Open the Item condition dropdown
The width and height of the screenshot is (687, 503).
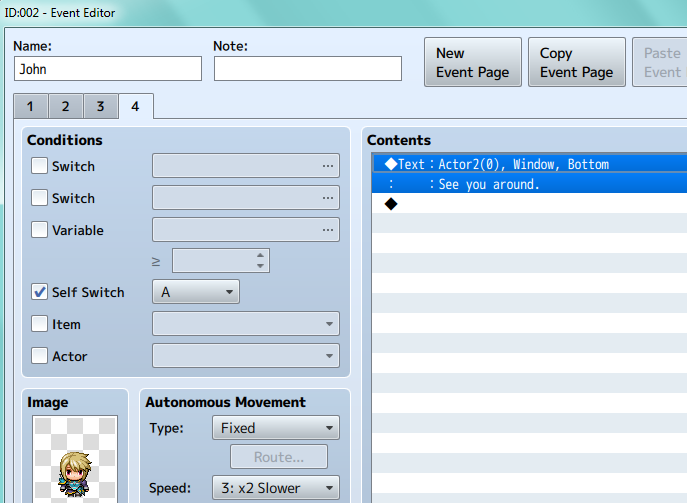[246, 324]
